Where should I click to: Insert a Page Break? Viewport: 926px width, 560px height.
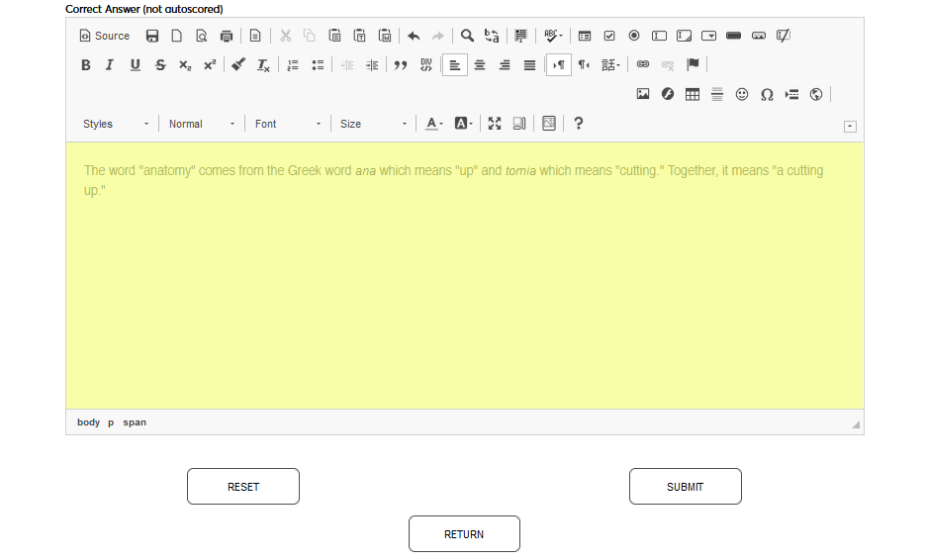tap(791, 94)
